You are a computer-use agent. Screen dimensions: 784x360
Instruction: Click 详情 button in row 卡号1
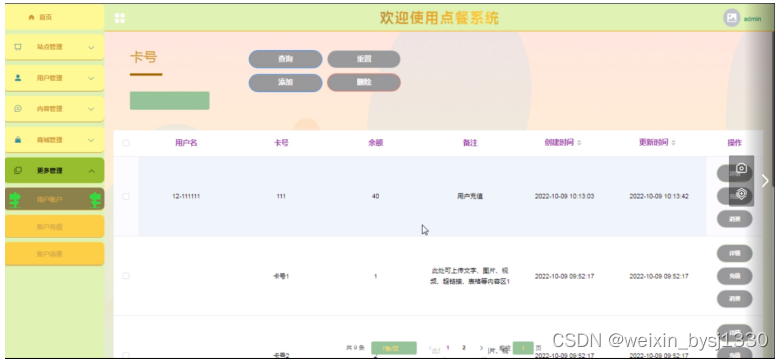pos(734,254)
